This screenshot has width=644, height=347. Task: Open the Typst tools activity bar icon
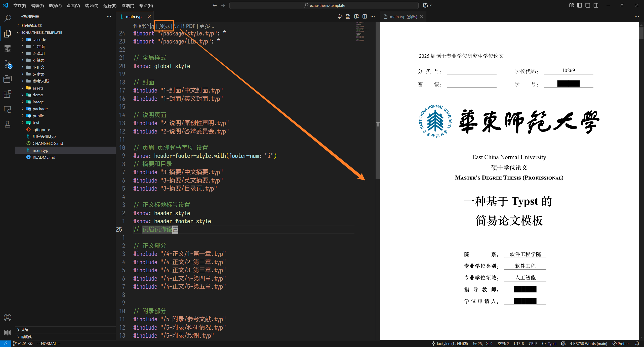tap(8, 49)
